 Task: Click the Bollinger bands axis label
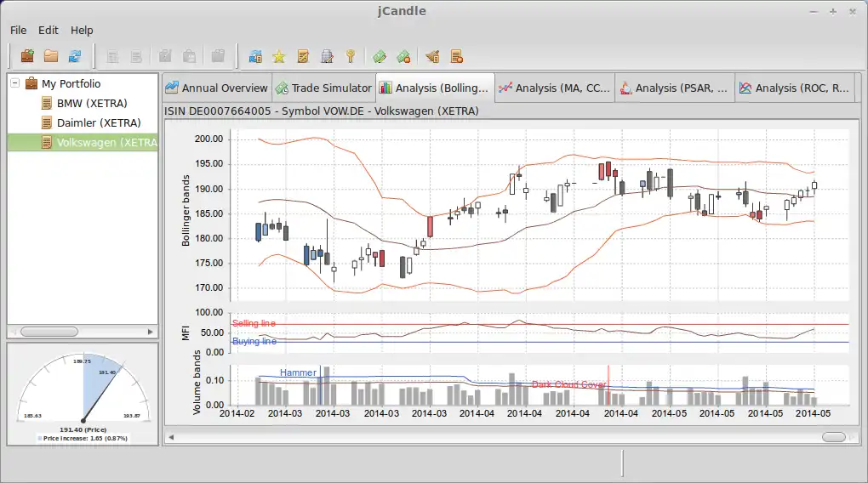point(186,210)
